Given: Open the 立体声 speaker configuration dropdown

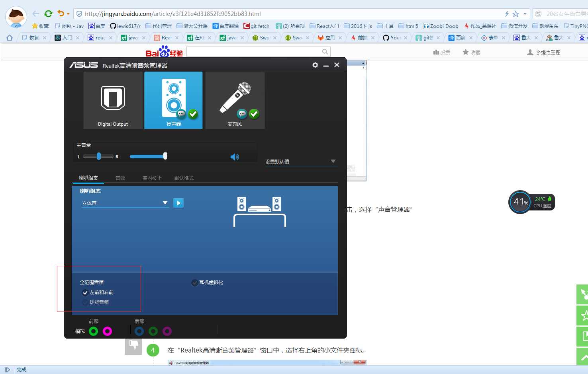Looking at the screenshot, I should (125, 203).
